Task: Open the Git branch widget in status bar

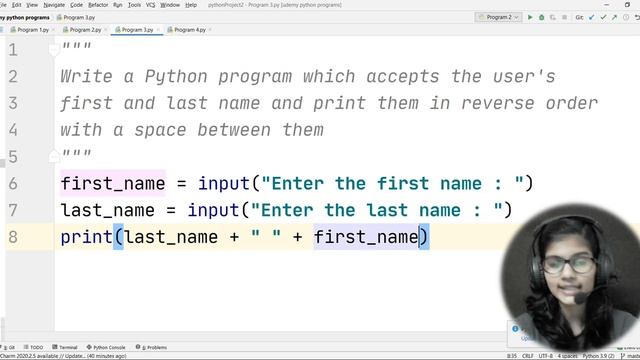Action: (630, 356)
